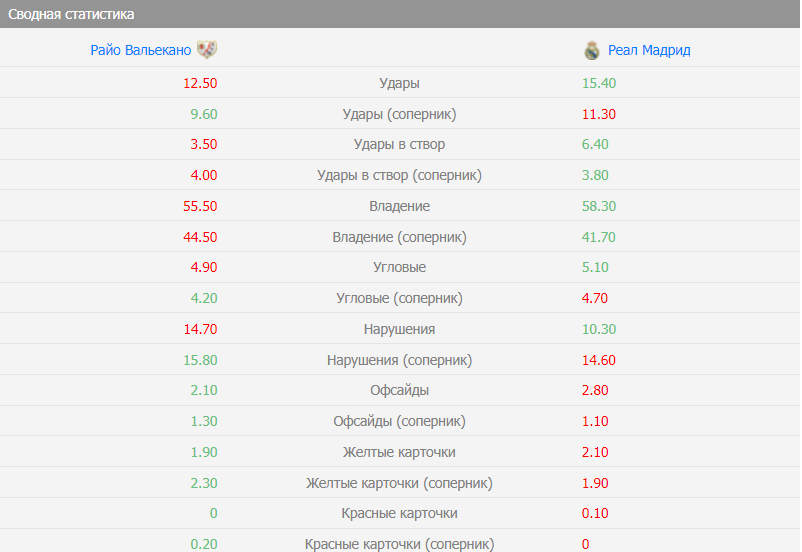
Task: Click the Rayo Vallecano club crest icon
Action: coord(207,50)
